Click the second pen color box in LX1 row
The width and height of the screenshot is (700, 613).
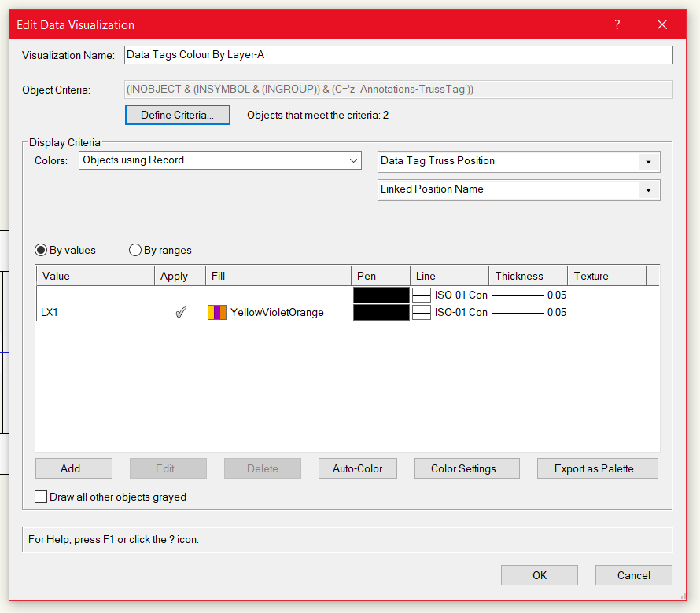click(x=381, y=312)
